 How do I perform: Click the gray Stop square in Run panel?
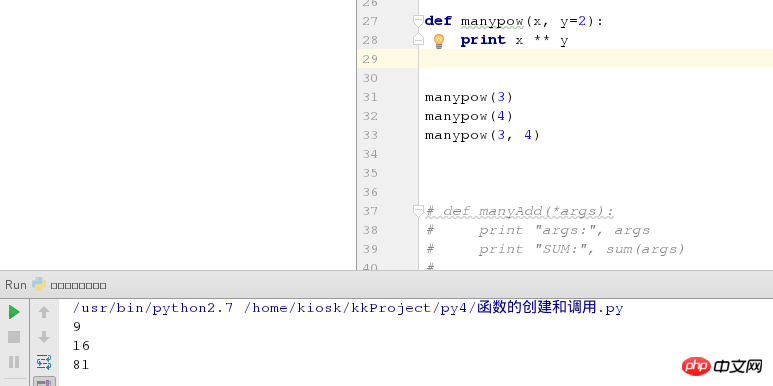point(14,337)
